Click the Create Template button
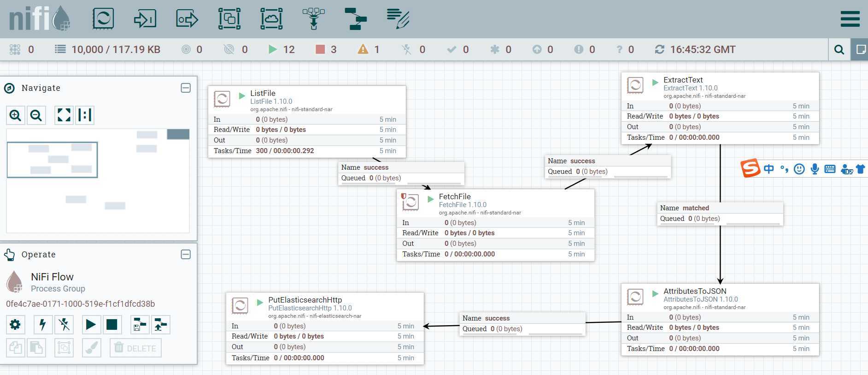 (140, 325)
